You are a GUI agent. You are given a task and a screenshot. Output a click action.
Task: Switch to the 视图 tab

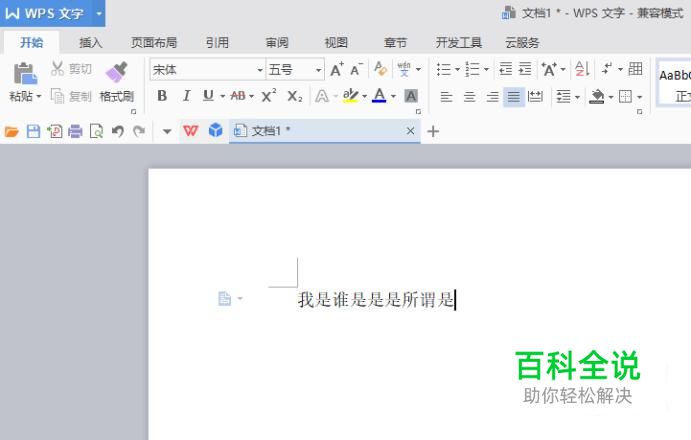click(336, 42)
